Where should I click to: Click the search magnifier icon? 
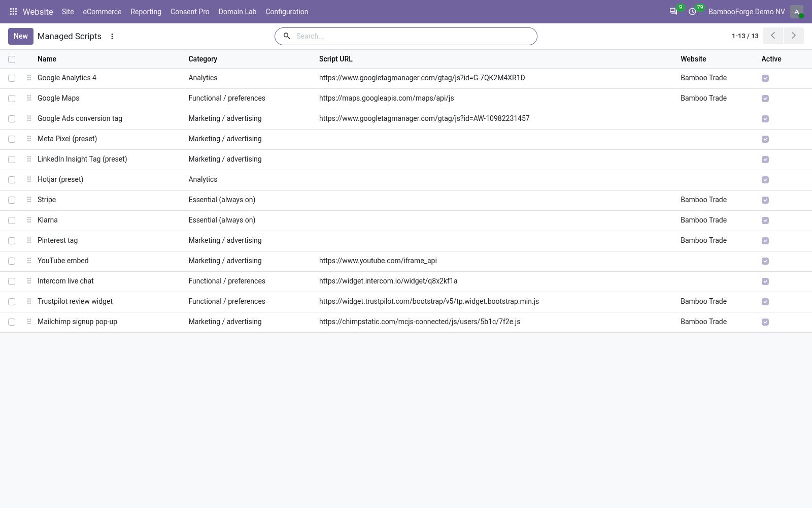(x=287, y=36)
